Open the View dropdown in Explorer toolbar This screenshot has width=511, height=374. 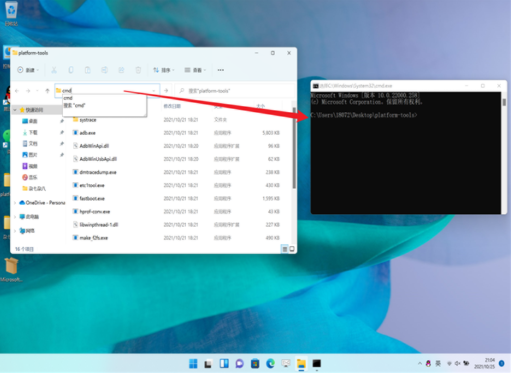pos(195,70)
